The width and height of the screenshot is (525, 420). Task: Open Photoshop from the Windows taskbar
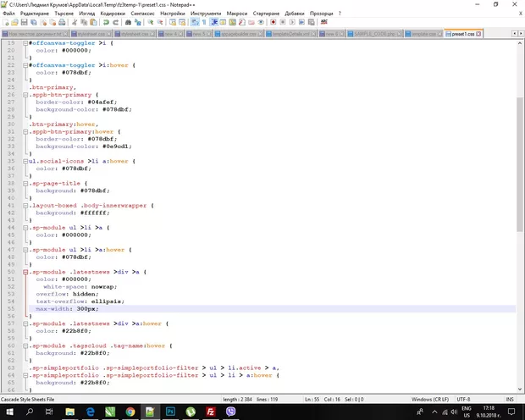(170, 411)
